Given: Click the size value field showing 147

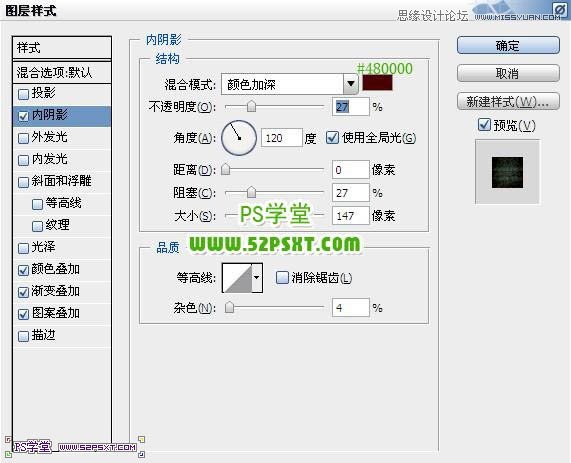Looking at the screenshot, I should 350,216.
